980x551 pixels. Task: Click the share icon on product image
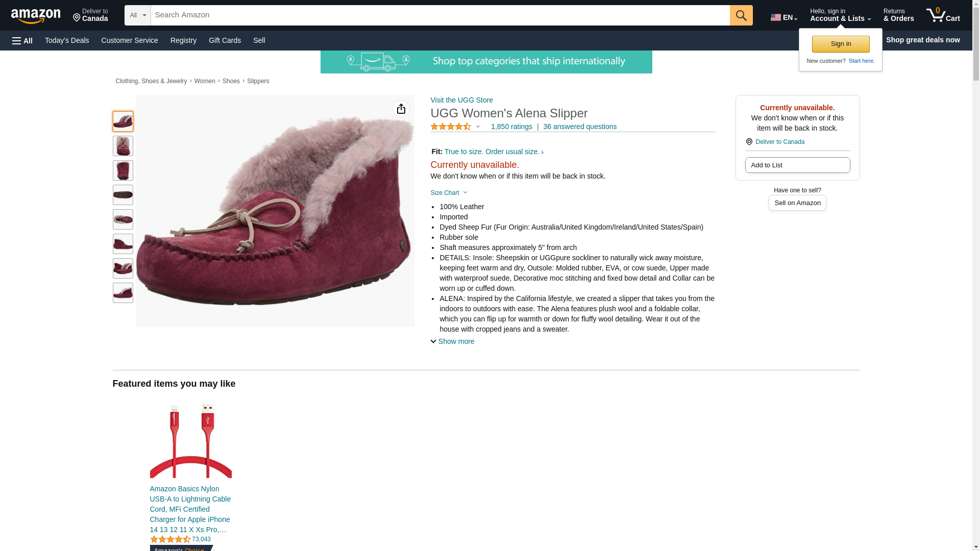[x=401, y=109]
